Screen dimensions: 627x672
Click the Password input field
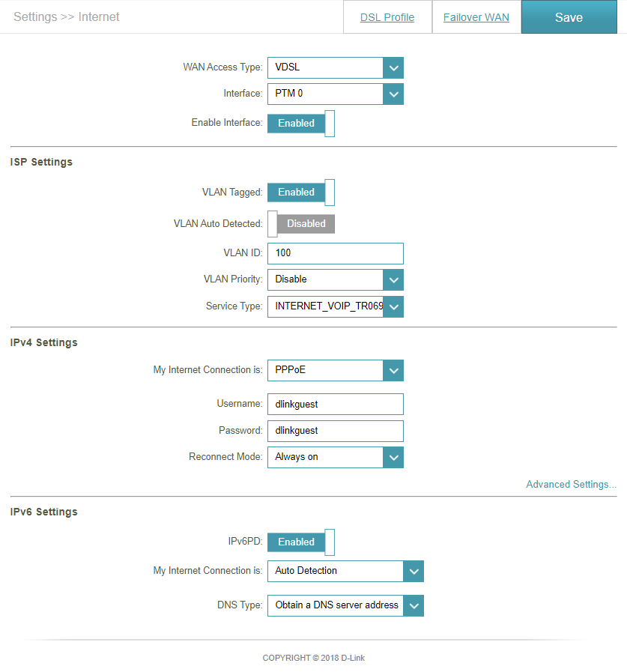coord(335,431)
